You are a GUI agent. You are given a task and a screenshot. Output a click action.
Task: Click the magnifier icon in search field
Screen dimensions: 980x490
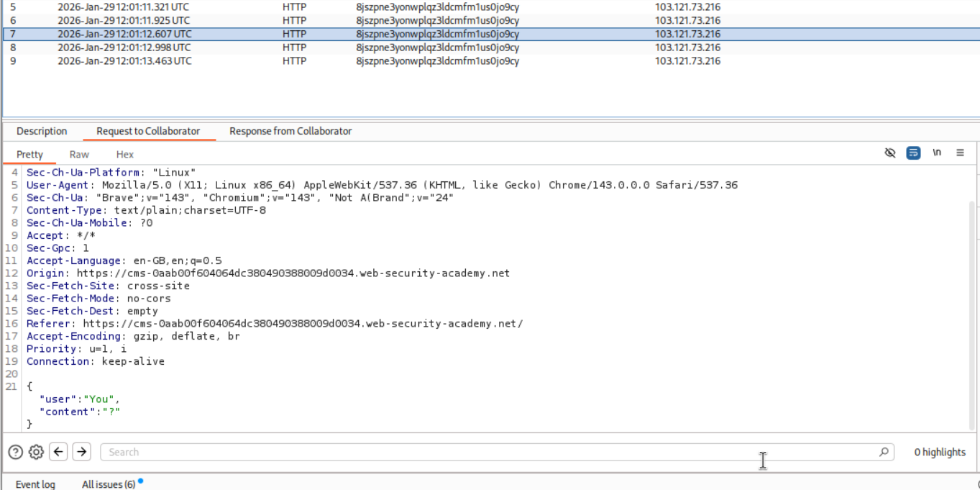coord(884,452)
